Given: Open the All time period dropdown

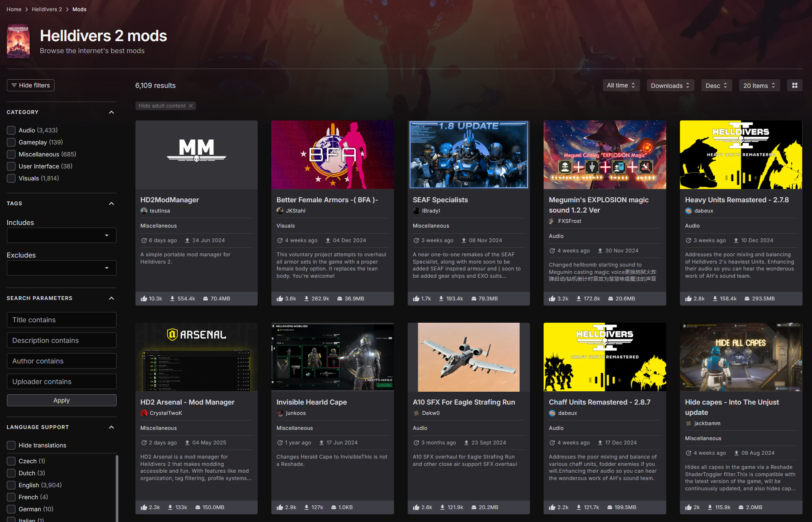Looking at the screenshot, I should (x=621, y=85).
